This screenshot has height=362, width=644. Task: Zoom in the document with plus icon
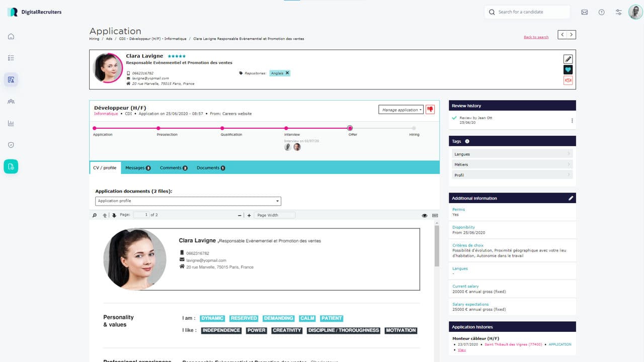click(249, 215)
